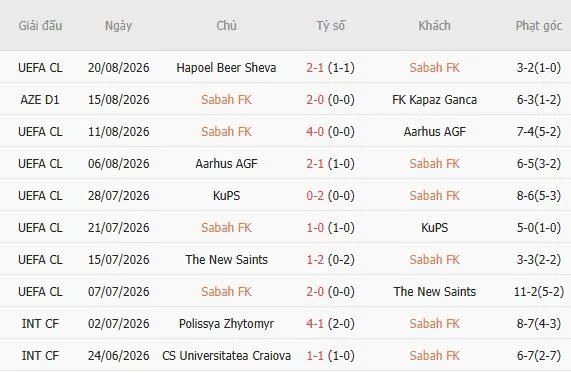The width and height of the screenshot is (571, 373).
Task: Open the 2-1 score on 20/08/2026
Action: 315,68
